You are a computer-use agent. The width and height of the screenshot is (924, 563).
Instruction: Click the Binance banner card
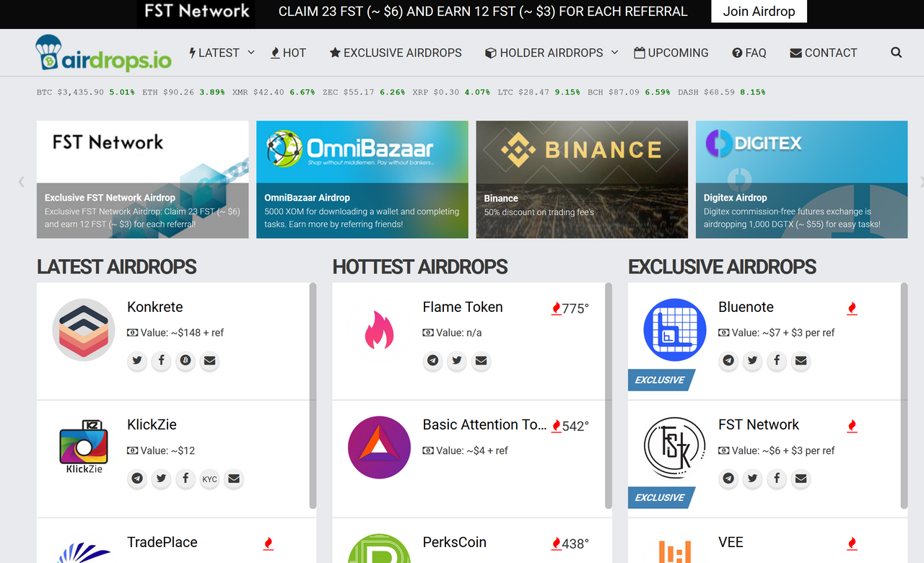click(x=582, y=179)
